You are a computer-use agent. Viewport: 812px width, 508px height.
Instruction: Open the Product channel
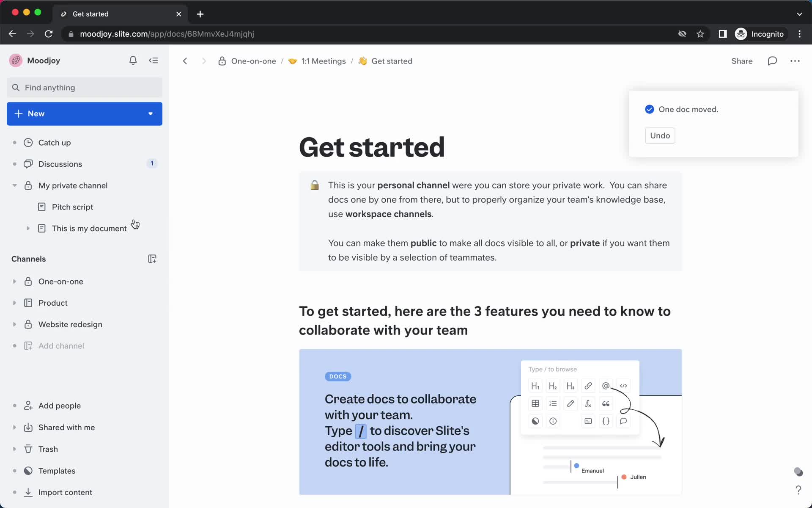(52, 303)
